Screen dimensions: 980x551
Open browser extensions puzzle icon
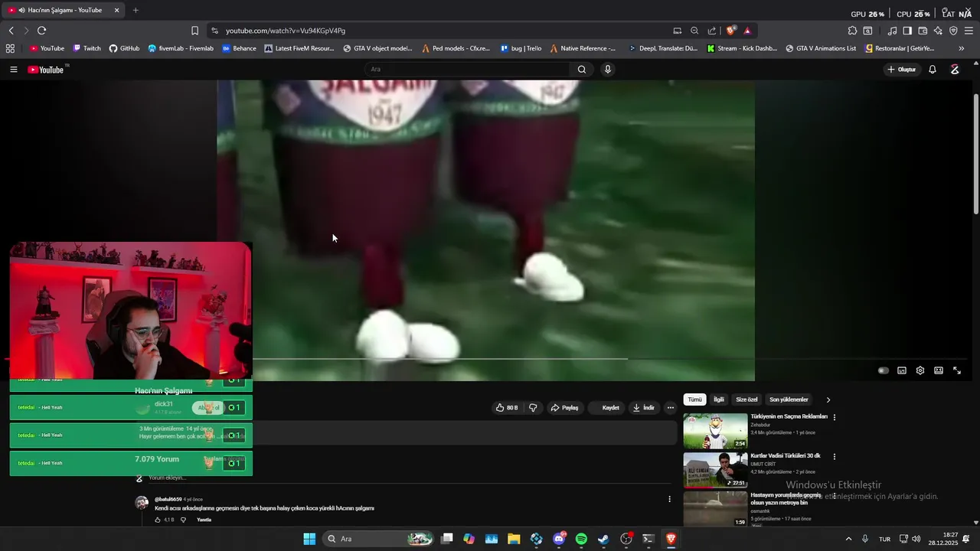coord(852,31)
